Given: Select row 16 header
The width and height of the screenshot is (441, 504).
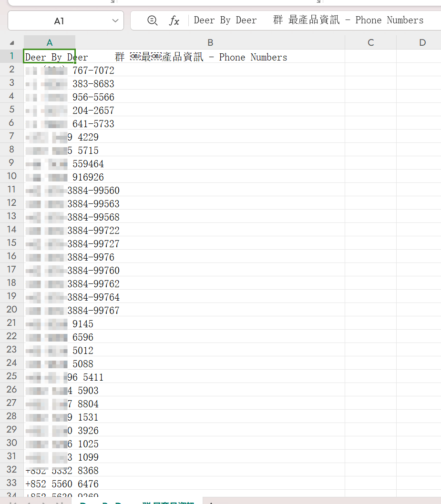Looking at the screenshot, I should (12, 256).
